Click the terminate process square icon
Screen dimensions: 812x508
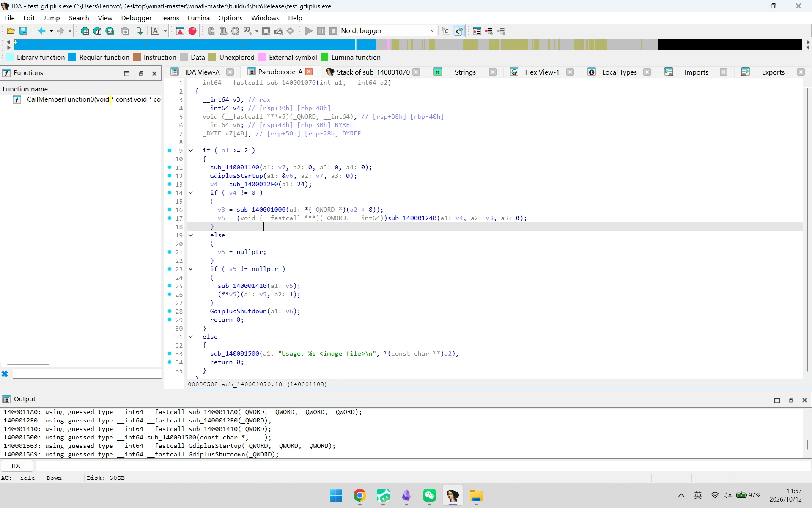[x=333, y=31]
